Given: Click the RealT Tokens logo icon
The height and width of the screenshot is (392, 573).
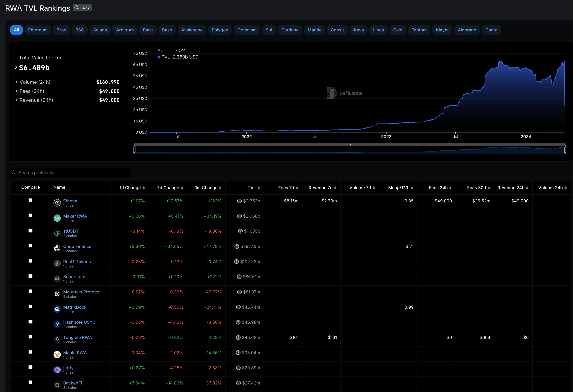Looking at the screenshot, I should [57, 264].
